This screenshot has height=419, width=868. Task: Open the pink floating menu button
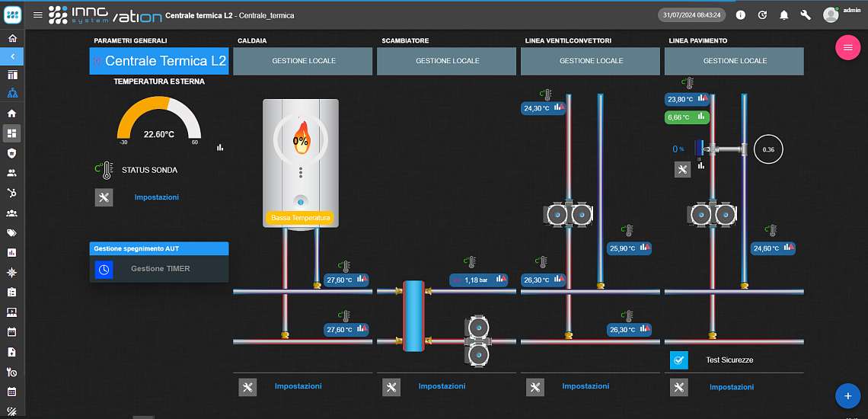pyautogui.click(x=847, y=48)
